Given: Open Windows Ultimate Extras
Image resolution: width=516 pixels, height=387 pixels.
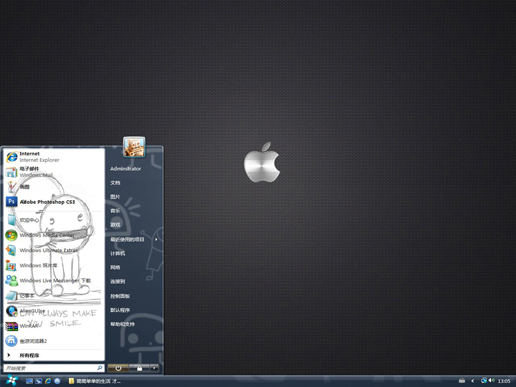Looking at the screenshot, I should coord(54,250).
